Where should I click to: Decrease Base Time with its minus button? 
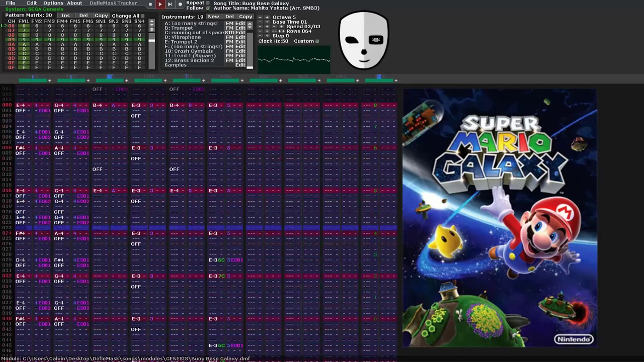point(260,22)
